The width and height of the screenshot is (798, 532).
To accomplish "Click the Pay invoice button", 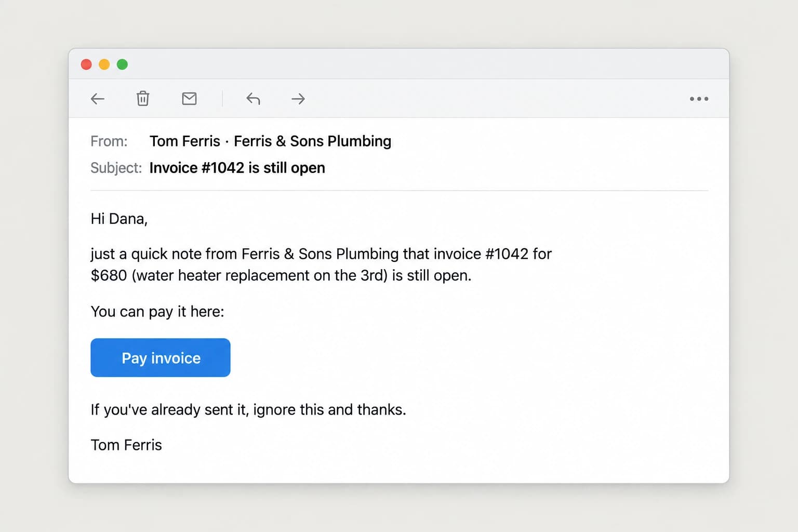I will 161,357.
